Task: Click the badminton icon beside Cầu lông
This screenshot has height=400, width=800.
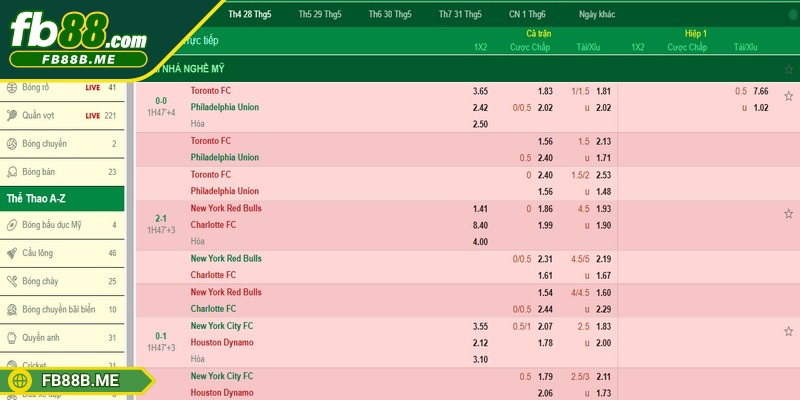Action: pos(12,253)
